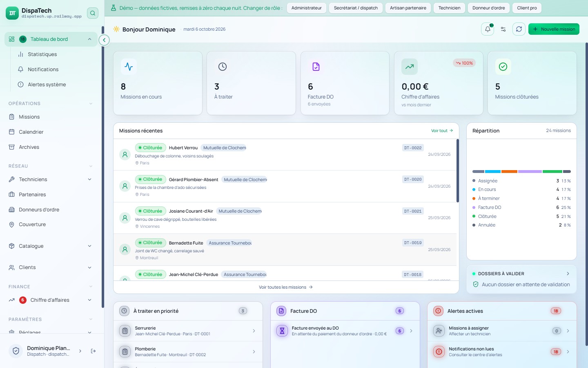The image size is (588, 368).
Task: Click the green Clôturée distribution bar segment
Action: (x=552, y=172)
